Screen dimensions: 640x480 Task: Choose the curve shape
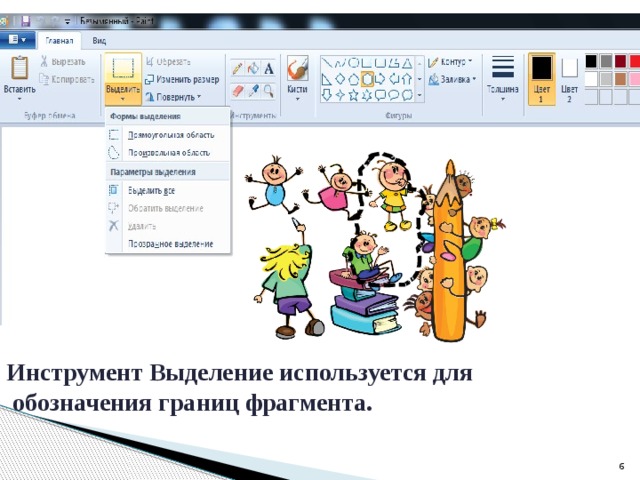tap(340, 63)
